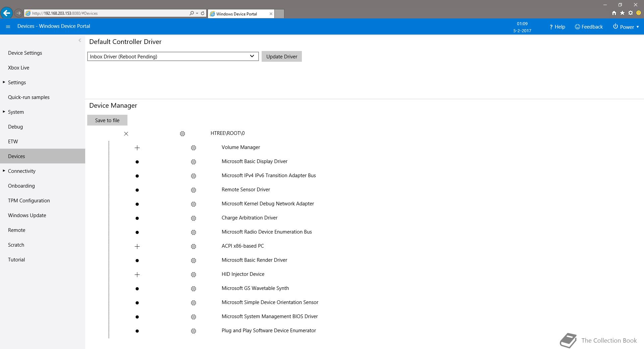The height and width of the screenshot is (349, 644).
Task: Open browser tools gear icon
Action: [631, 13]
